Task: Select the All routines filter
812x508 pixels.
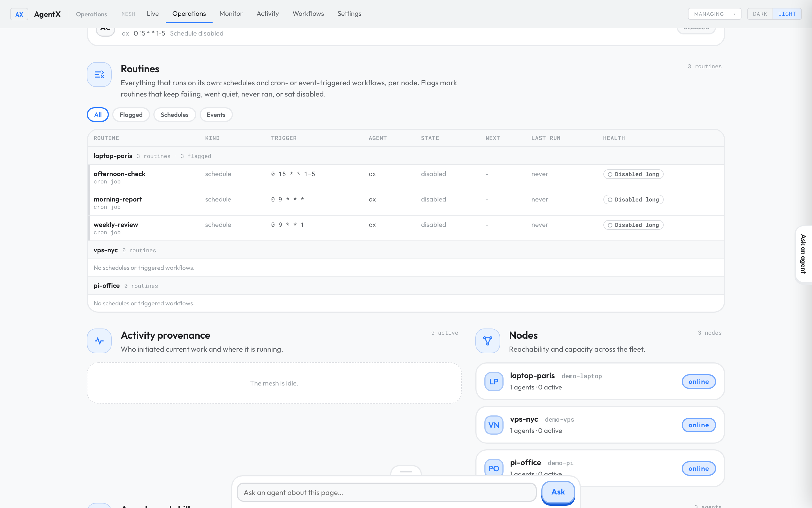Action: coord(98,115)
